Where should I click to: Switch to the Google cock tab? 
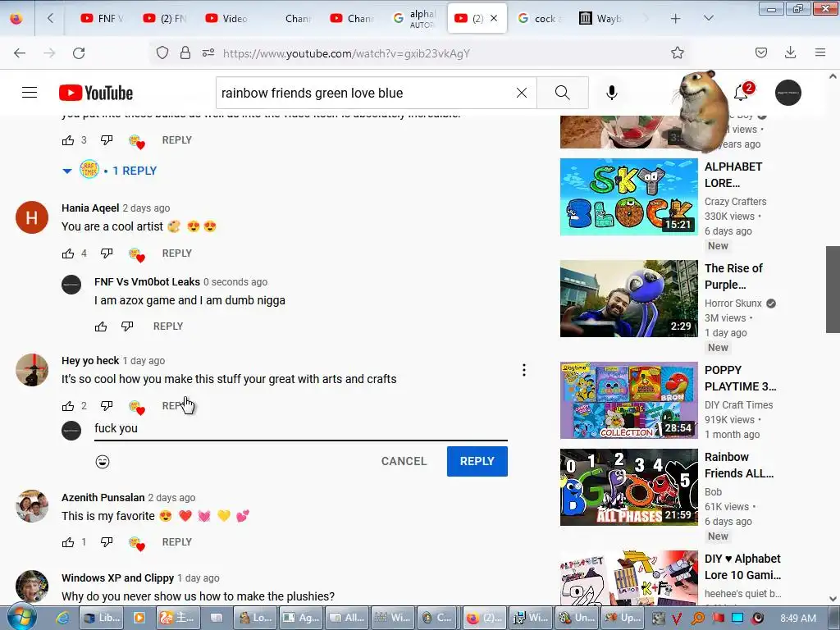point(539,18)
